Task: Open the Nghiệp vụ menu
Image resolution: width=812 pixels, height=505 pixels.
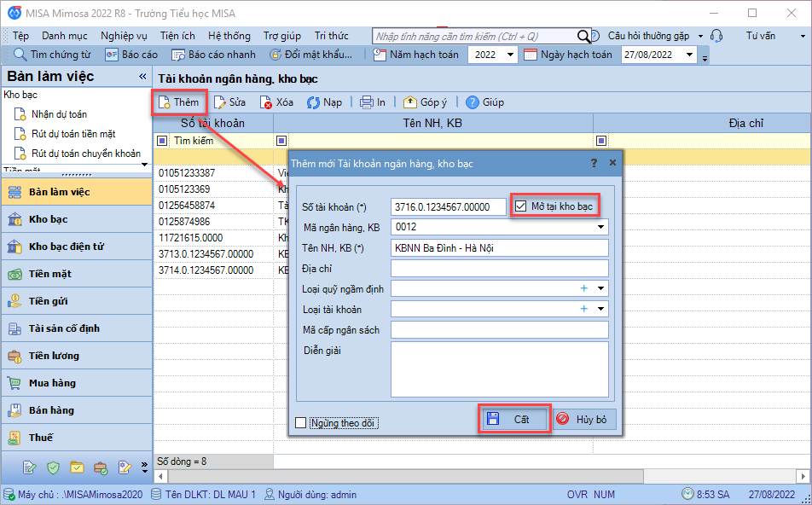Action: click(124, 36)
